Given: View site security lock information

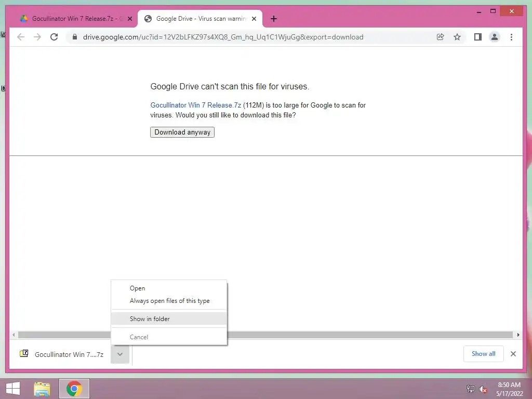Looking at the screenshot, I should tap(75, 37).
